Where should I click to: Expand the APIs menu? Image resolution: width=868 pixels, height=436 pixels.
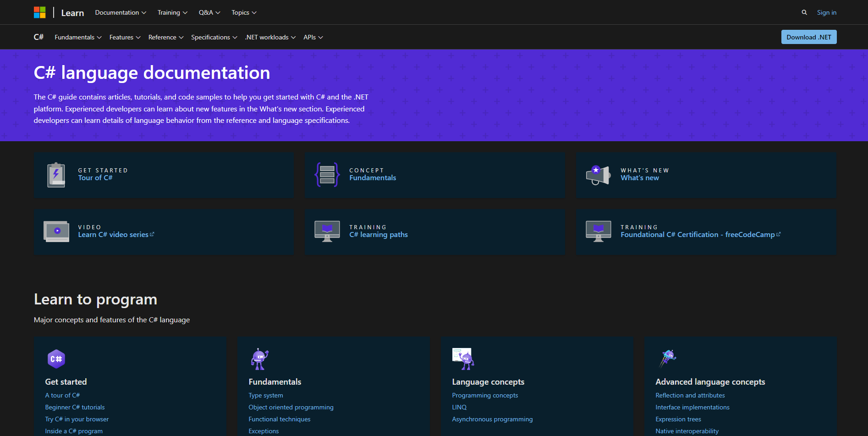click(x=313, y=37)
